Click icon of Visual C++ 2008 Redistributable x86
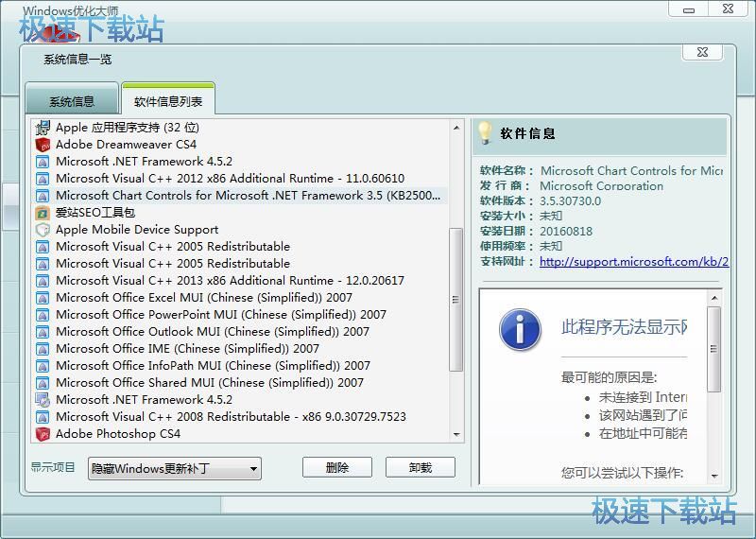756x539 pixels. tap(43, 417)
